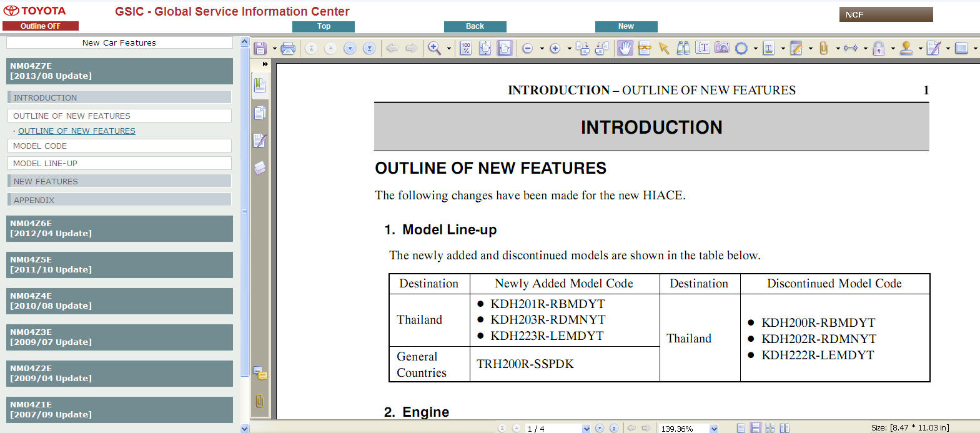Expand the INTRODUCTION section

tap(119, 97)
